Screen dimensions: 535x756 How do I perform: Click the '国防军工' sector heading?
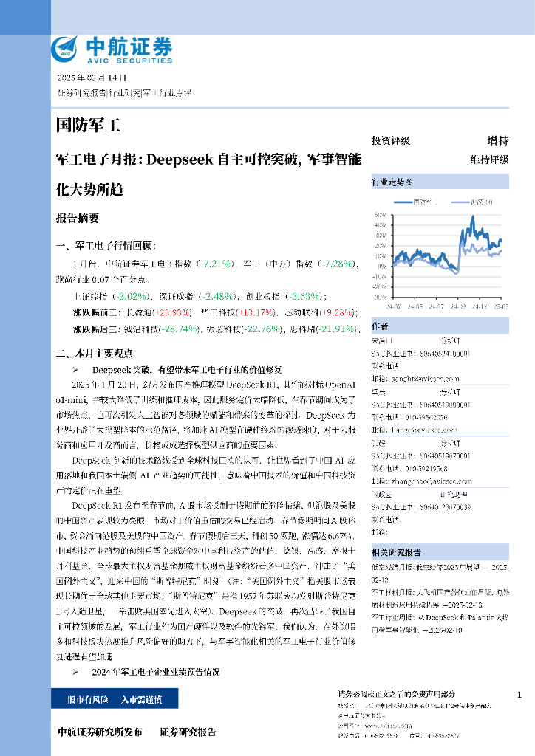(88, 126)
